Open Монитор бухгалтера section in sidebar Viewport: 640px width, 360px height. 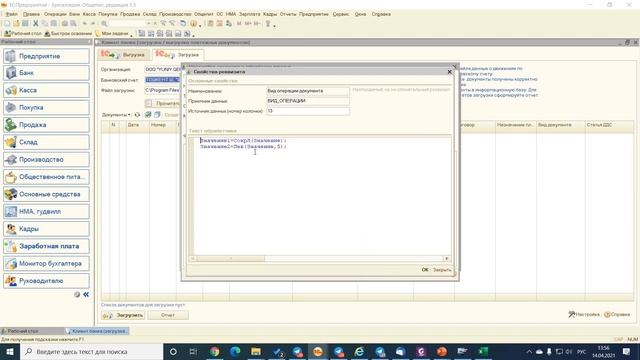[x=46, y=264]
